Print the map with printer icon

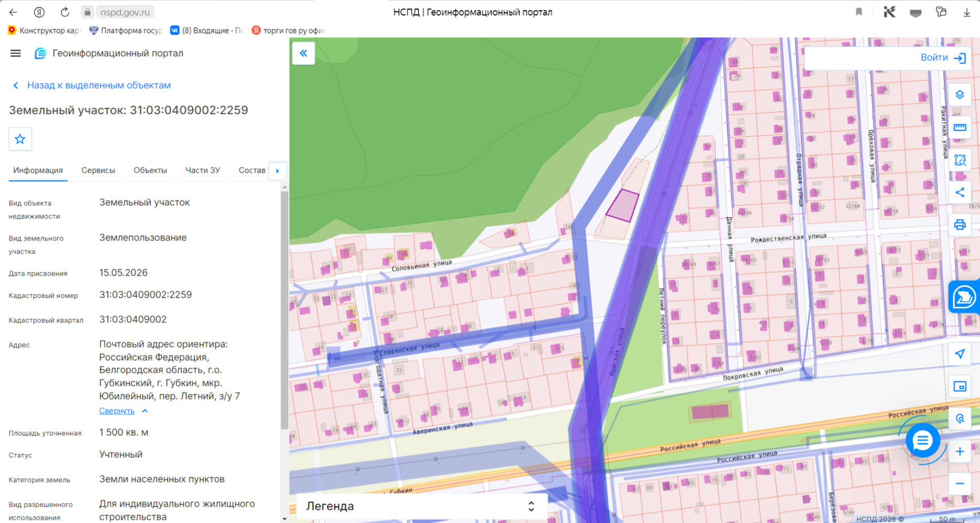pyautogui.click(x=960, y=225)
